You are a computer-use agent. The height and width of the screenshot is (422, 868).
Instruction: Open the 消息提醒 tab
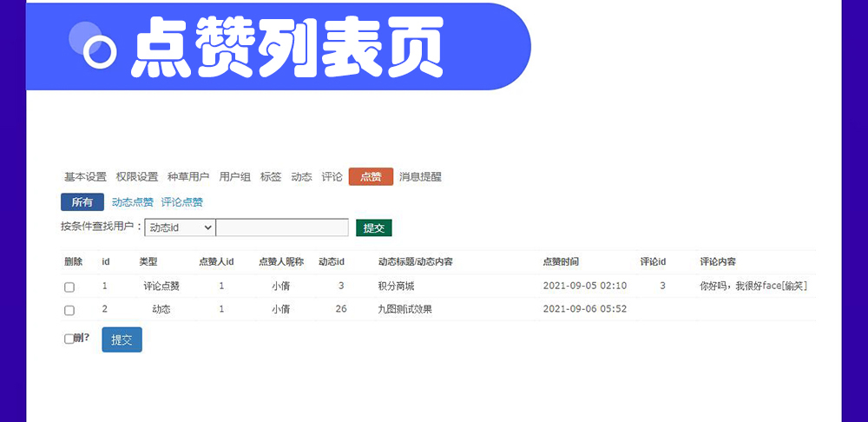click(x=420, y=177)
